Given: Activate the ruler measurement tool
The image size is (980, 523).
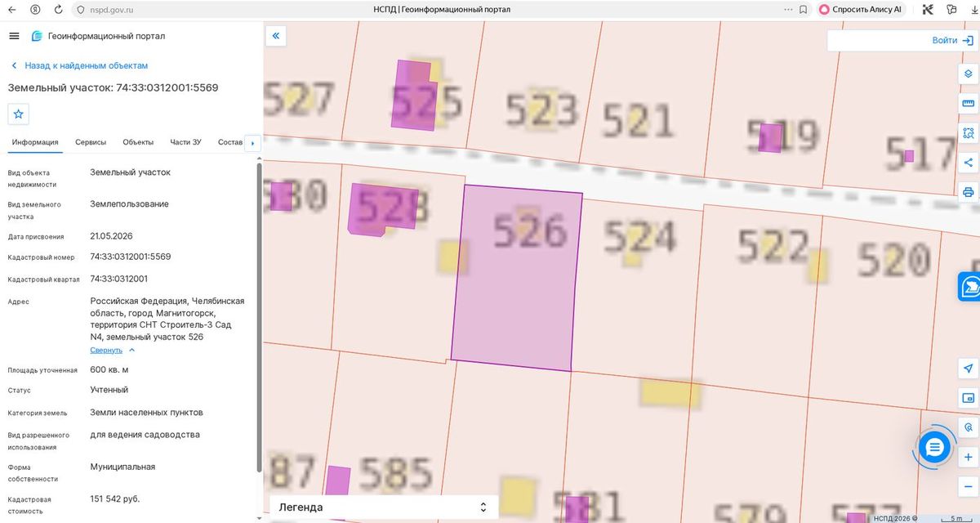Looking at the screenshot, I should point(969,103).
